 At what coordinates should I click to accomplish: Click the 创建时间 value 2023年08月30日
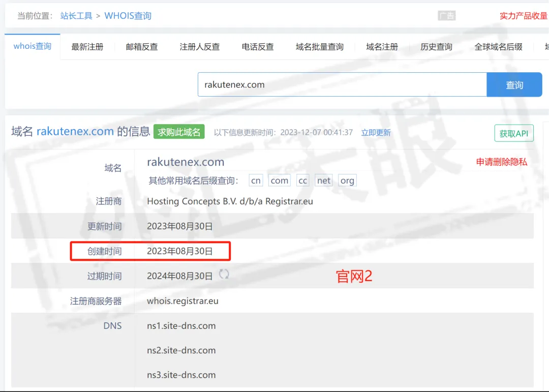click(x=179, y=251)
